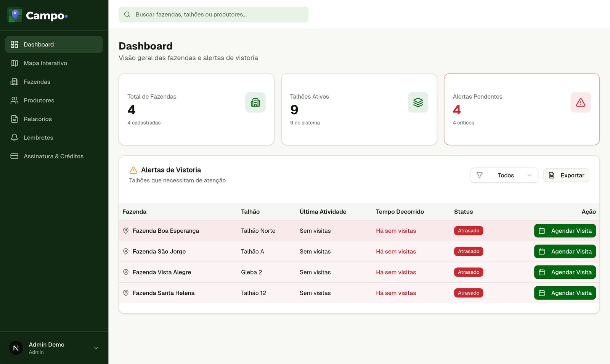Open the Talhões Ativos card

point(359,109)
